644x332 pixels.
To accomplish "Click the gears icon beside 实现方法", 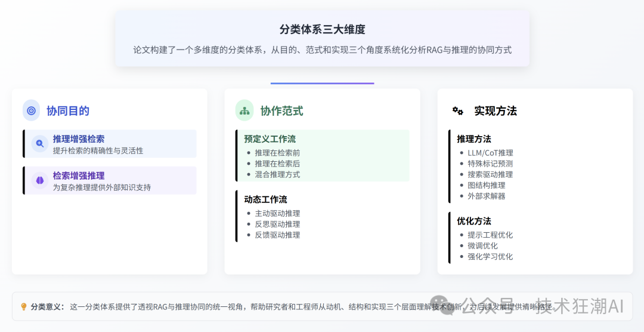I will pos(458,110).
